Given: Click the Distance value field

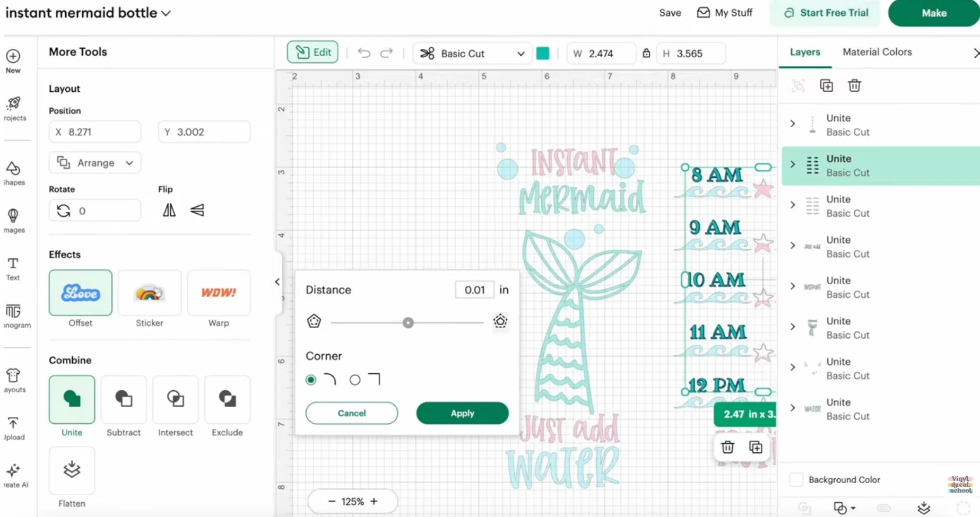Looking at the screenshot, I should [x=475, y=290].
